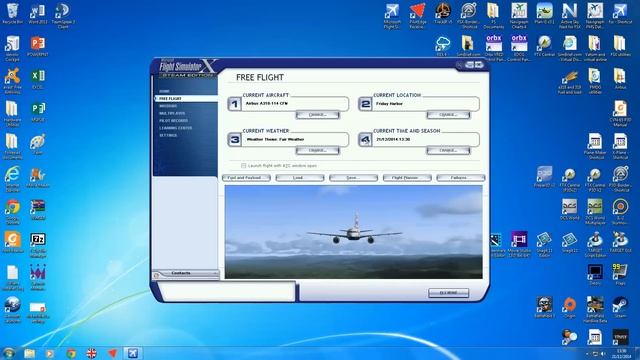Open the X-Plane shortcut icon
Viewport: 640px width, 360px height.
tap(620, 142)
